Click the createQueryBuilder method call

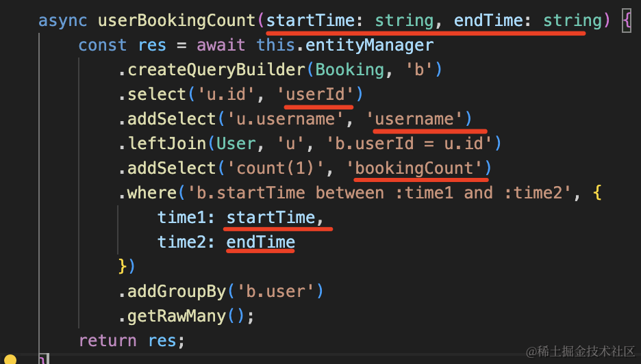tap(216, 70)
